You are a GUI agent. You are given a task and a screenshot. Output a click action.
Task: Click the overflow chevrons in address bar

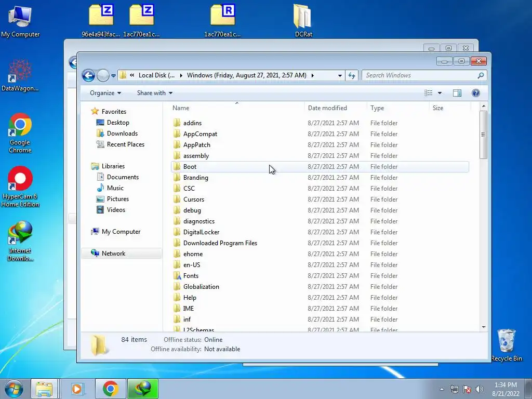[x=132, y=75]
